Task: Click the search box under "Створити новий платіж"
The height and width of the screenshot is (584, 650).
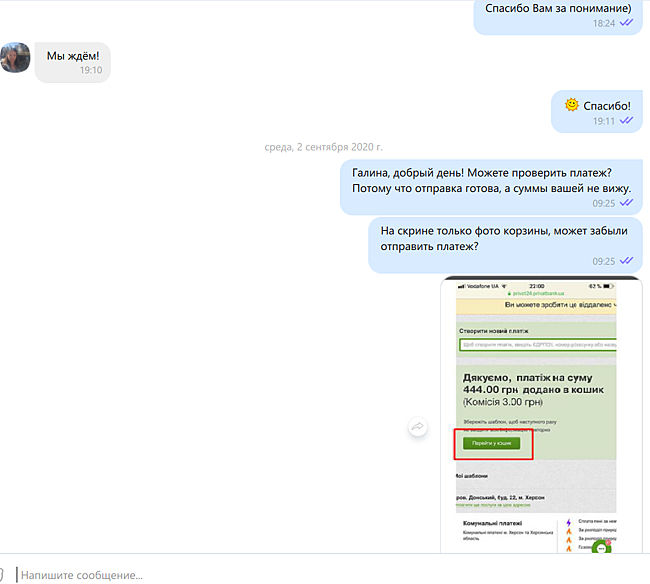Action: tap(537, 346)
